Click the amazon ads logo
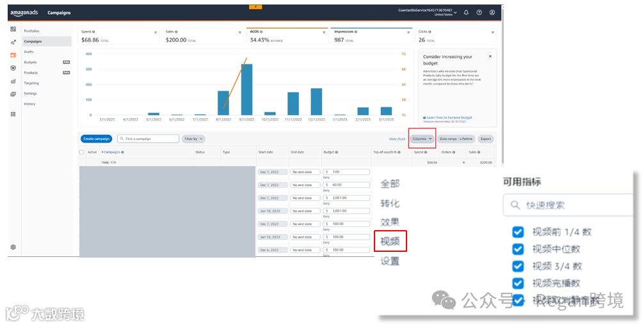The width and height of the screenshot is (644, 326). (24, 13)
